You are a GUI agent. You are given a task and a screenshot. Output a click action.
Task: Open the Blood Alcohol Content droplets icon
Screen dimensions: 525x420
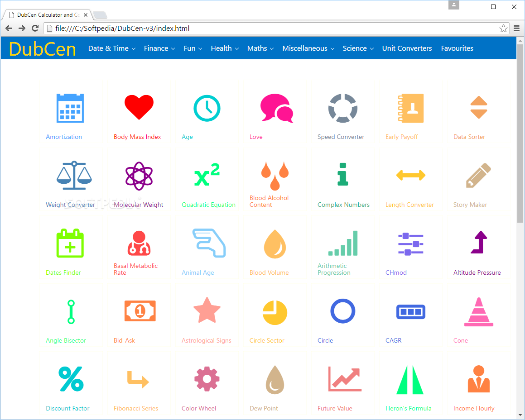click(275, 176)
